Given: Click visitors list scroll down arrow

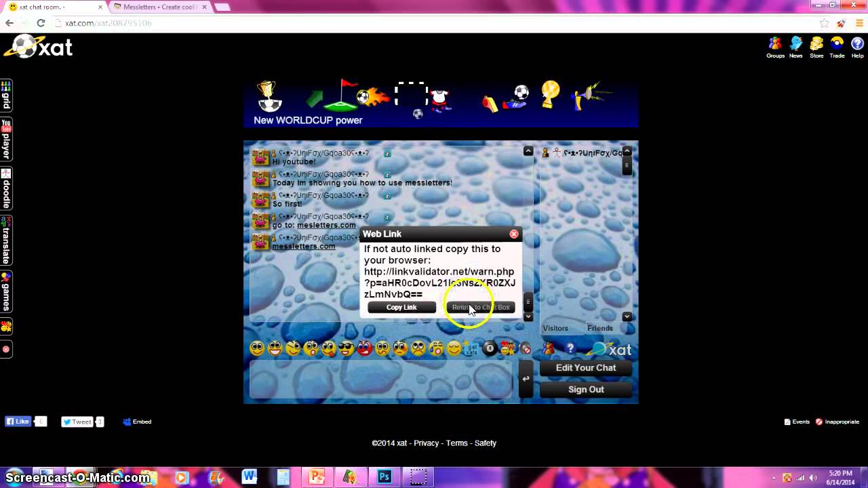Looking at the screenshot, I should [627, 317].
